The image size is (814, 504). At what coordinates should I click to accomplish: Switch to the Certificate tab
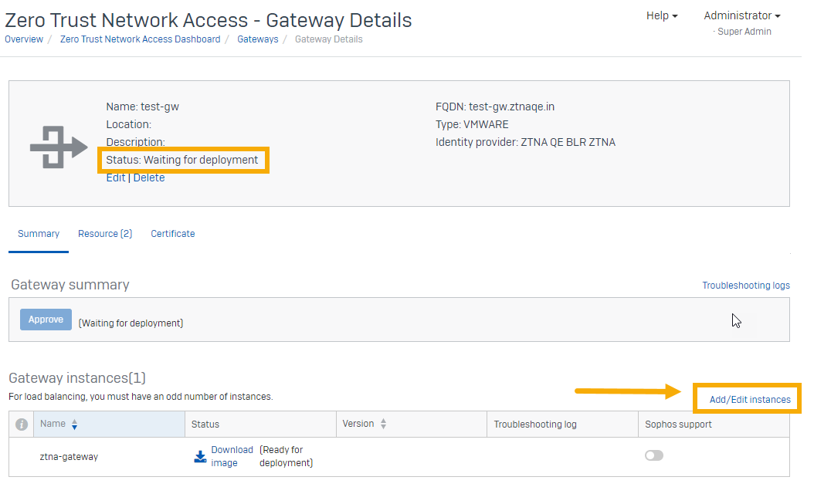tap(173, 234)
